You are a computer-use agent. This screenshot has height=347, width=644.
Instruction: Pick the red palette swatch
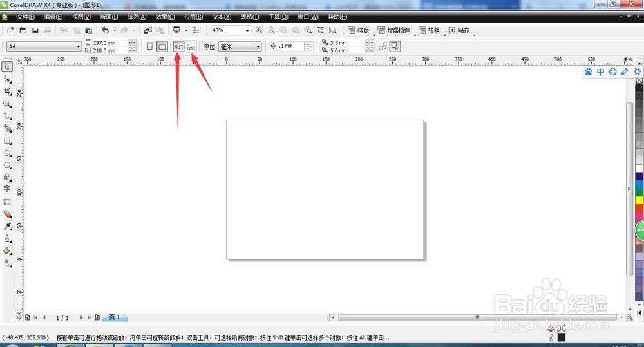pyautogui.click(x=639, y=208)
